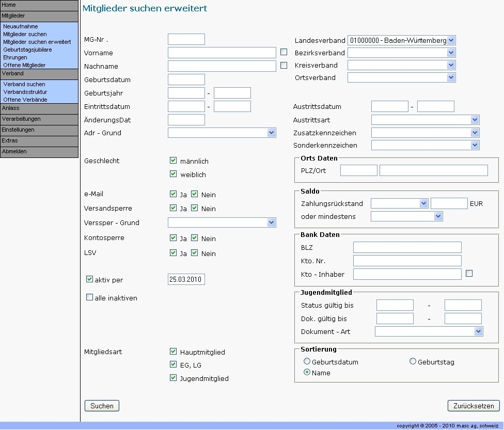Enable the alle inaktiven checkbox

coord(89,298)
